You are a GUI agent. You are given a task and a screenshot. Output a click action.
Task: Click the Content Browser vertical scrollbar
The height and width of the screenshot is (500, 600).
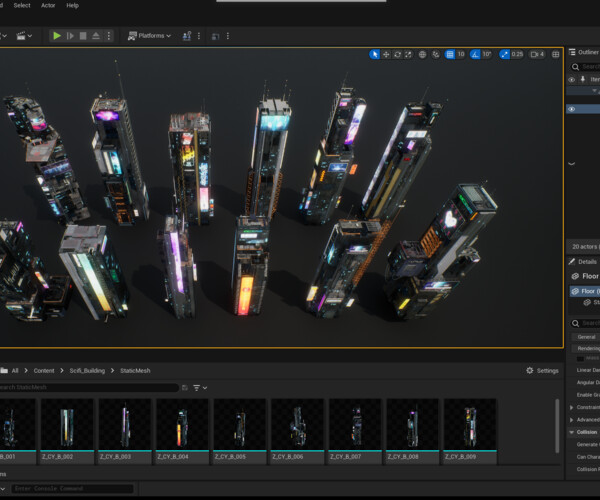(x=557, y=426)
